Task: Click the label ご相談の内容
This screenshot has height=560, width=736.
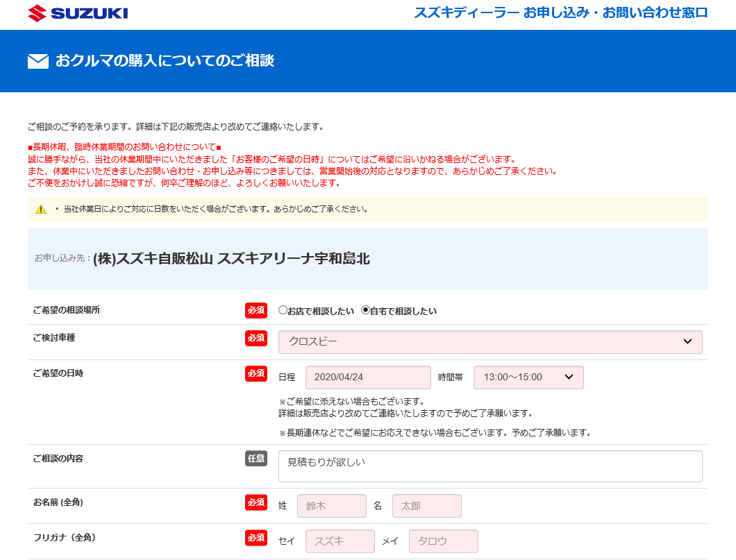Action: pos(58,458)
